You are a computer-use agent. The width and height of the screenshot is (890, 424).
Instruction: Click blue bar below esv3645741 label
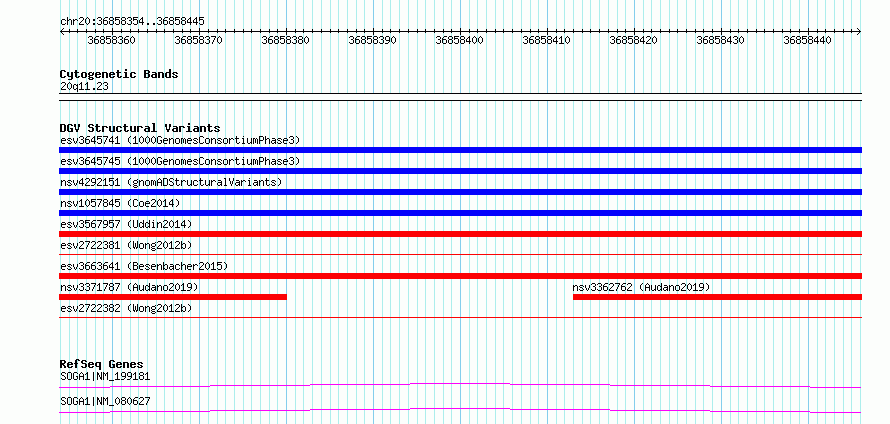click(460, 150)
